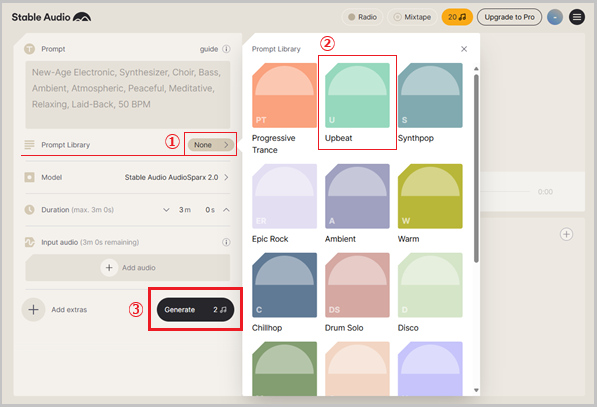Click the Add extras plus icon
Image resolution: width=597 pixels, height=407 pixels.
pyautogui.click(x=34, y=310)
